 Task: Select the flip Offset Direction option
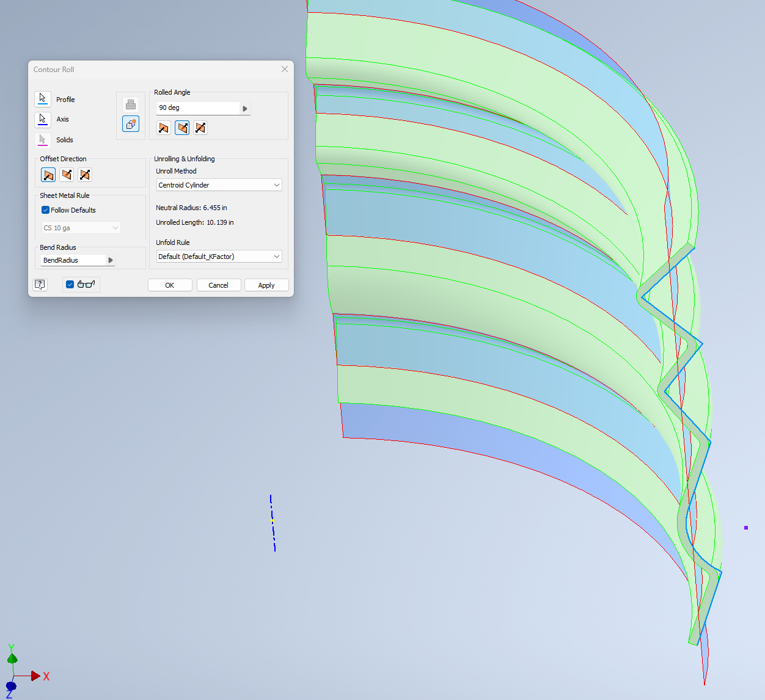click(67, 175)
